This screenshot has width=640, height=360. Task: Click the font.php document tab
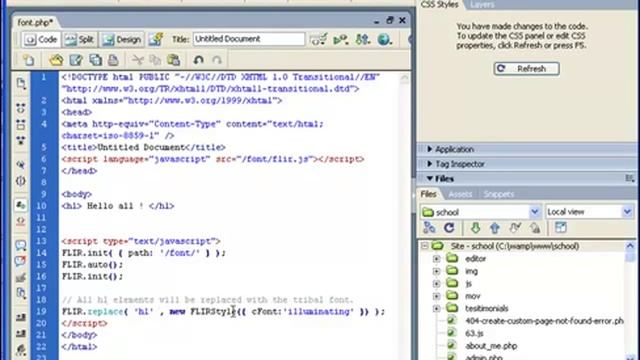pyautogui.click(x=35, y=22)
